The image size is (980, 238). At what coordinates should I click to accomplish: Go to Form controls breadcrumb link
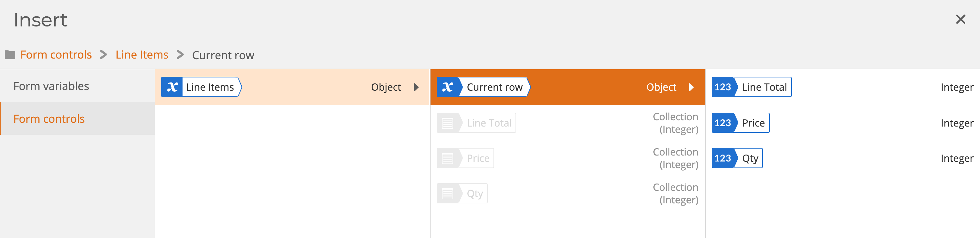pyautogui.click(x=56, y=55)
